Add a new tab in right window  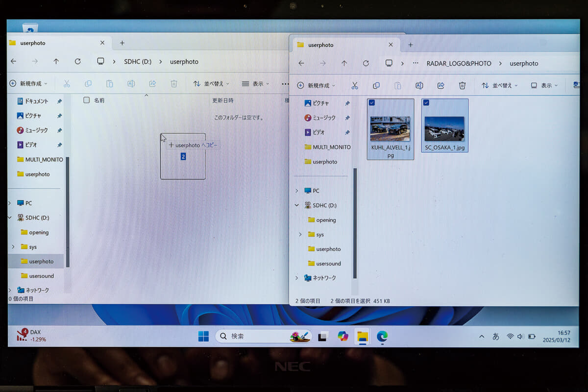click(411, 45)
